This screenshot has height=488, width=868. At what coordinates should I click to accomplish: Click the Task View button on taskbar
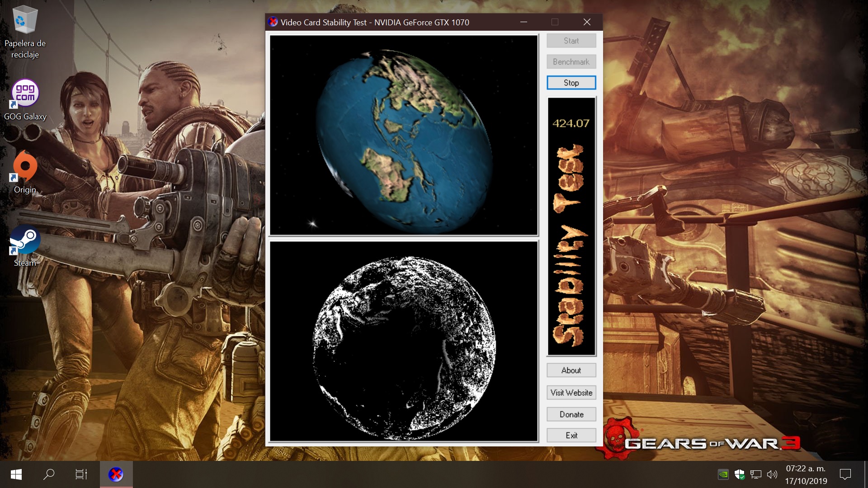(x=81, y=474)
